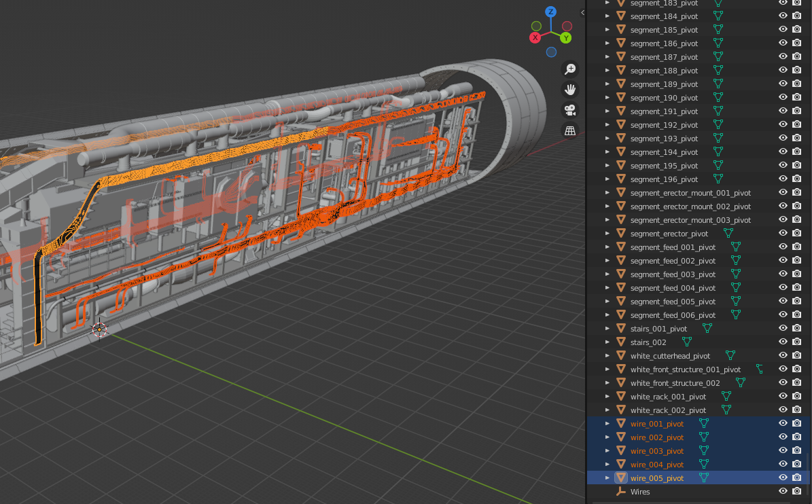This screenshot has height=504, width=812.
Task: Select white_rack_002_pivot in the outliner
Action: [x=668, y=410]
